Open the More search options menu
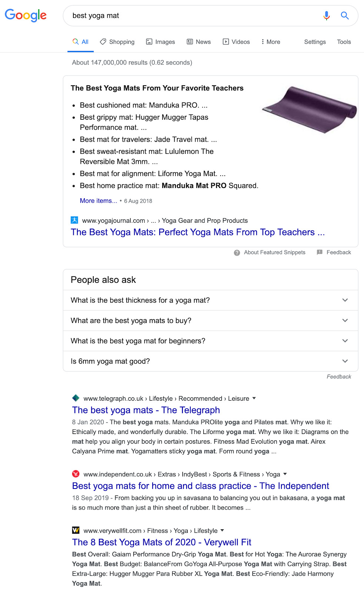The height and width of the screenshot is (593, 364). 271,42
